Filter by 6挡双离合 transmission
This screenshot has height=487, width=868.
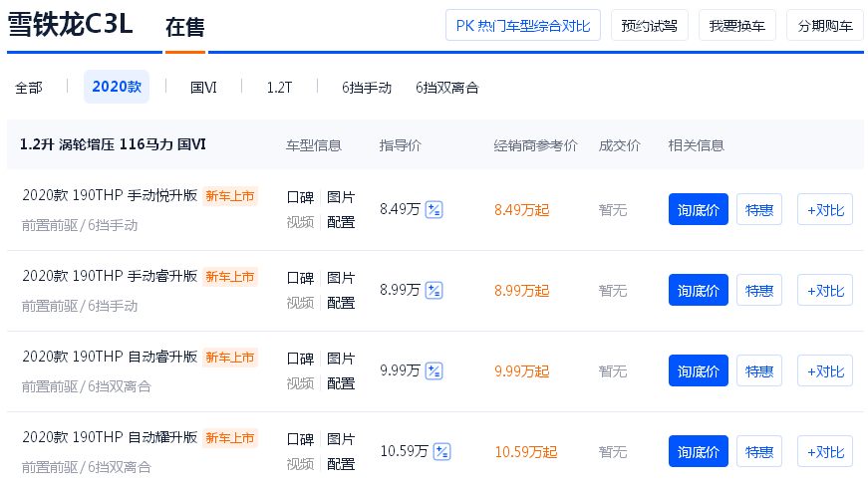pos(447,88)
